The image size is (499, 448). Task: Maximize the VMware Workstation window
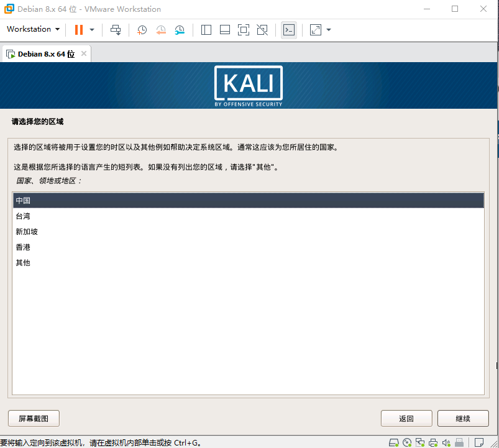click(x=455, y=9)
